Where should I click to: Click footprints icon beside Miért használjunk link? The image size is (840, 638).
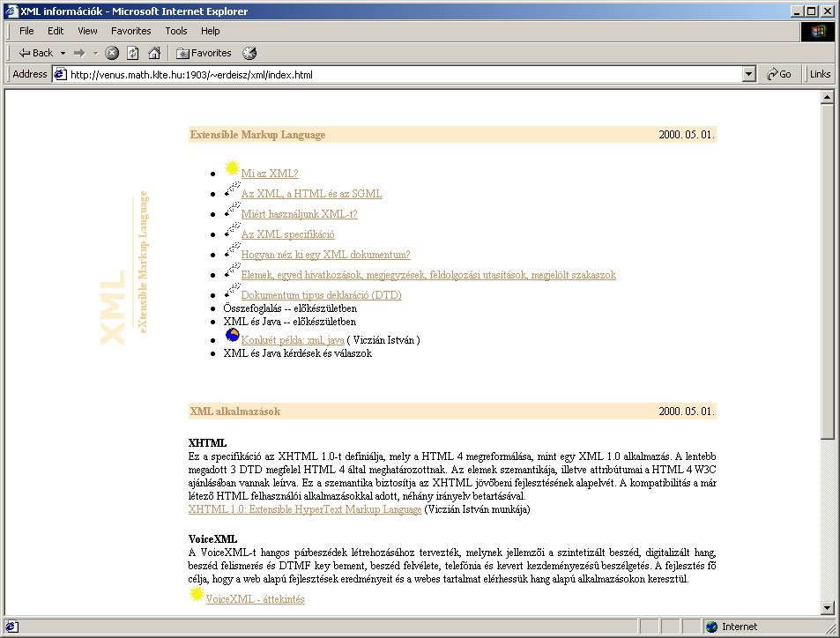[232, 210]
